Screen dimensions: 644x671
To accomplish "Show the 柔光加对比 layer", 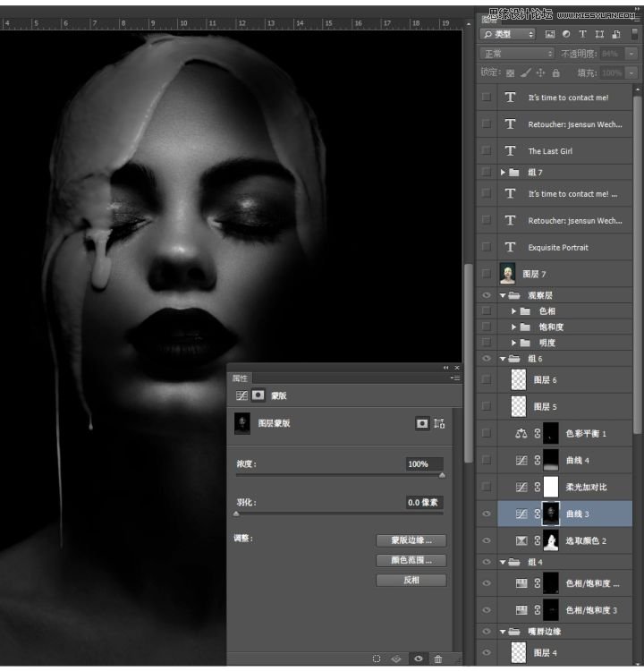I will (x=487, y=487).
